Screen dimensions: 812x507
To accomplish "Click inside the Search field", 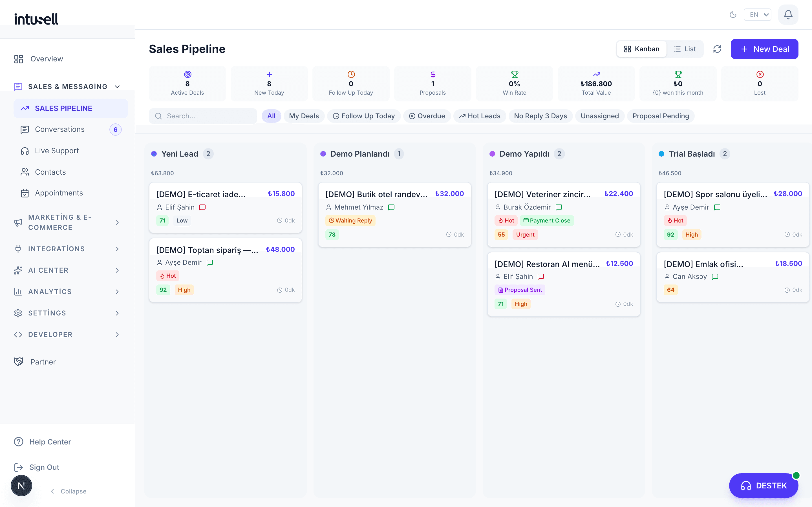I will click(x=203, y=116).
